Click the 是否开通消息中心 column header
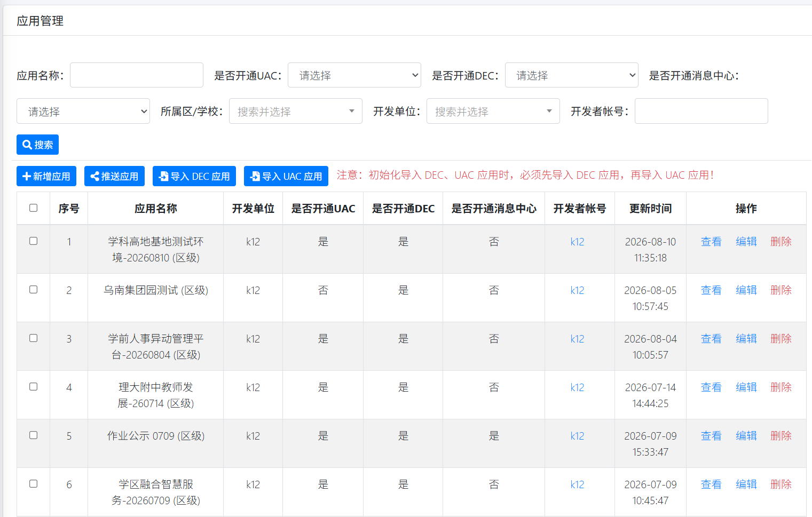This screenshot has height=517, width=812. click(494, 209)
